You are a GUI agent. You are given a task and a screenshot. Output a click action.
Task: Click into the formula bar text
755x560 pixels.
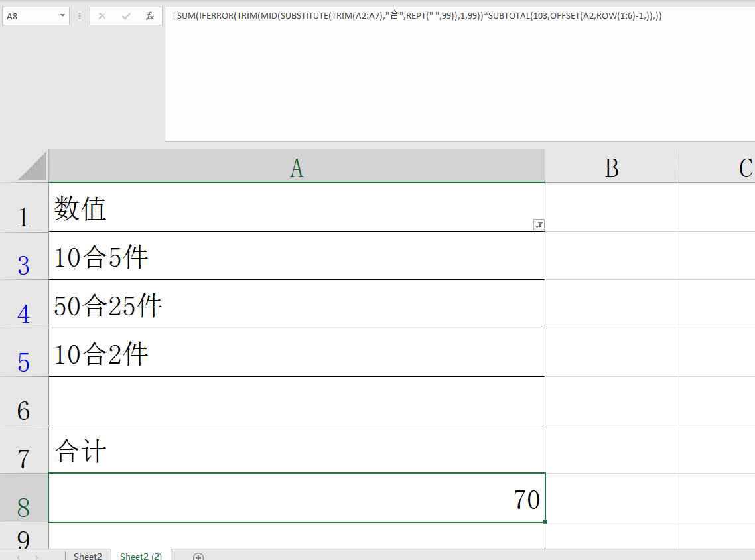417,16
